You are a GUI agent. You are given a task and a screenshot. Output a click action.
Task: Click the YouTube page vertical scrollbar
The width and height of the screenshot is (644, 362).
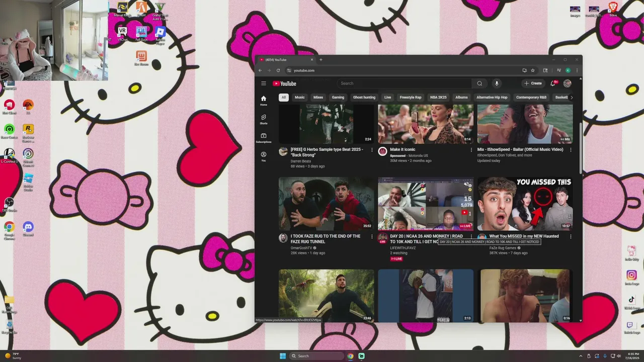coord(581,148)
